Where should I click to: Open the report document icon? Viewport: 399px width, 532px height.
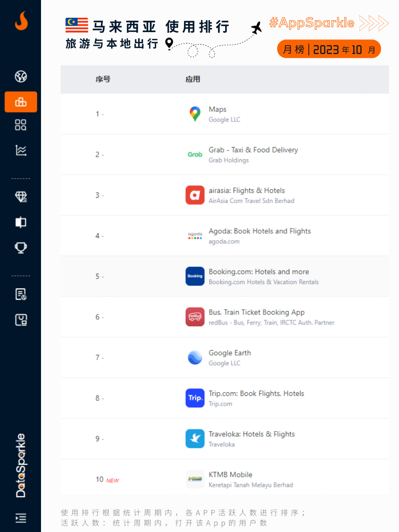pyautogui.click(x=21, y=294)
